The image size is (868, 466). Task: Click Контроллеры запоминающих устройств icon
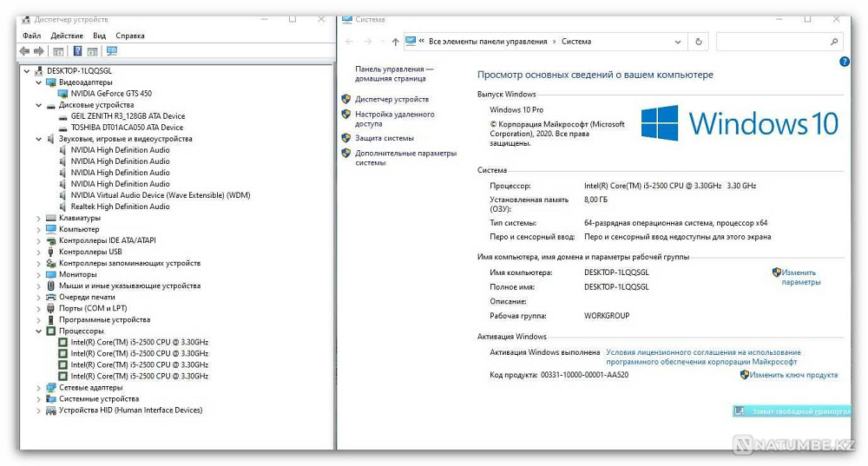point(51,264)
